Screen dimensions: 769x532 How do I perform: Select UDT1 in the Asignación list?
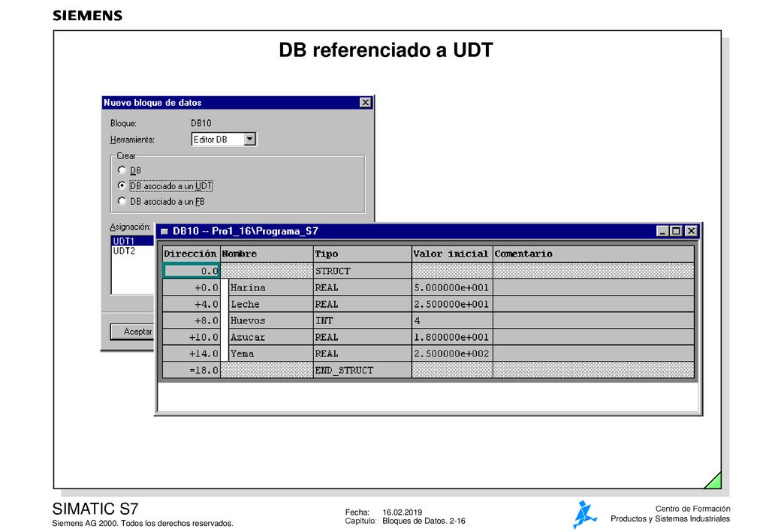click(132, 241)
